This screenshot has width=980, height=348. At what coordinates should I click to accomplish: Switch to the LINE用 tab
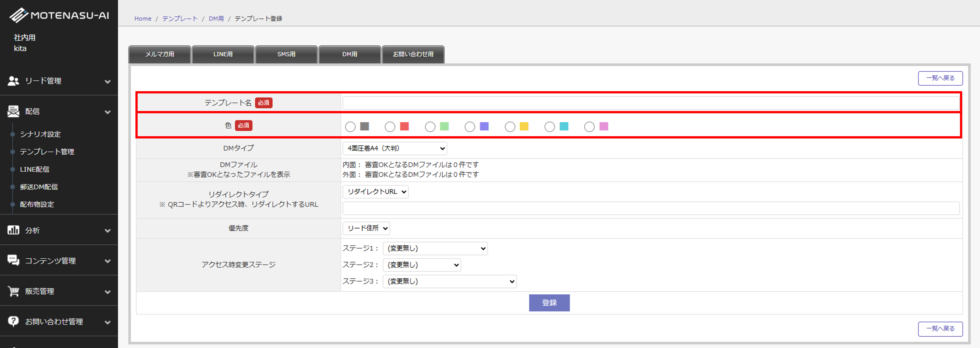click(223, 54)
